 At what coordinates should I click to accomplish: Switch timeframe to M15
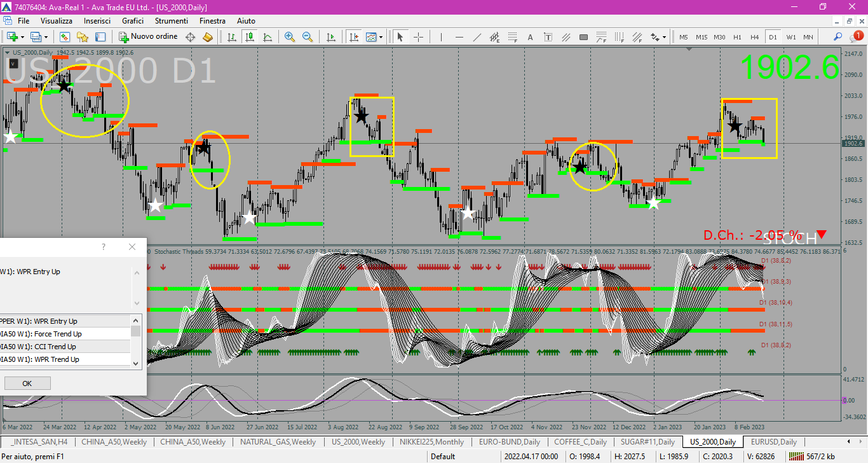coord(702,37)
